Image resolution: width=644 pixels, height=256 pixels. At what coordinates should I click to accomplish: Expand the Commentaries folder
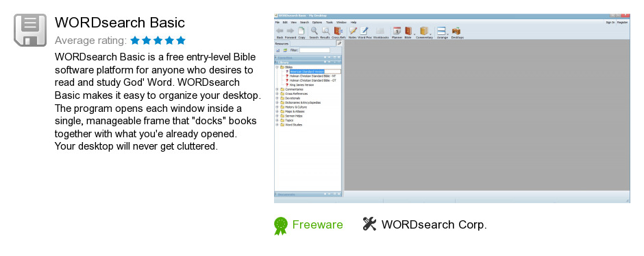tap(277, 89)
